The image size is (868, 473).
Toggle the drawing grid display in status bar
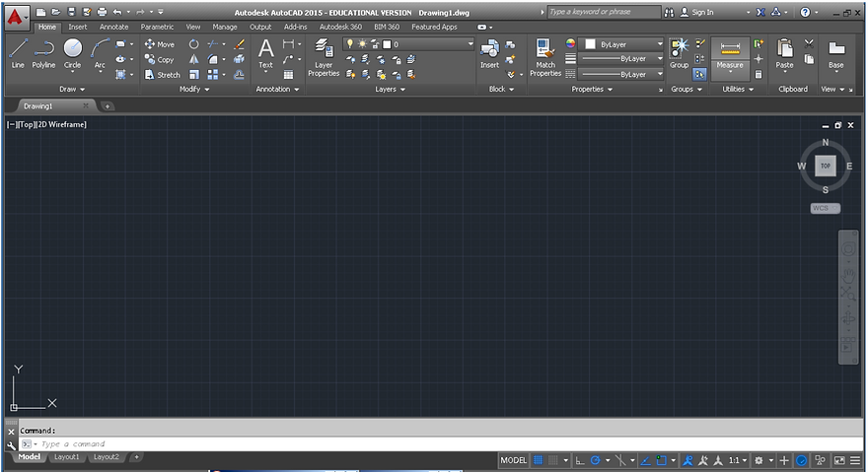[538, 460]
